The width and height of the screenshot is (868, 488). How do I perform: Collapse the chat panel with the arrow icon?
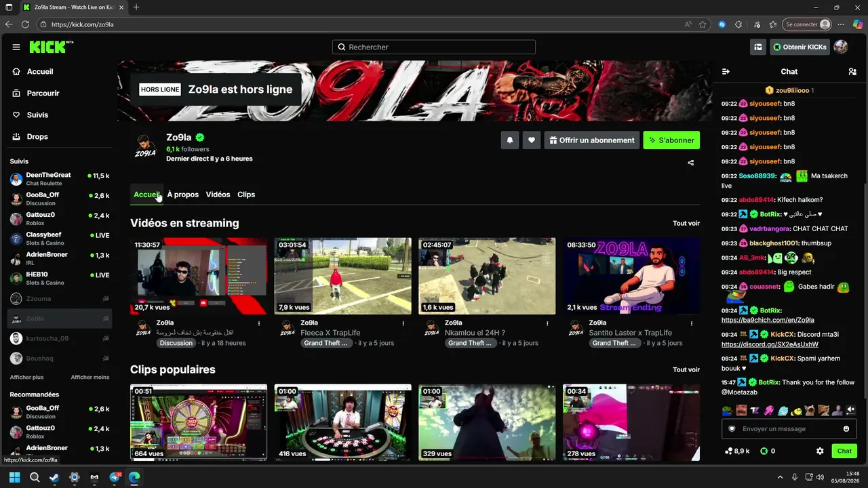click(726, 71)
